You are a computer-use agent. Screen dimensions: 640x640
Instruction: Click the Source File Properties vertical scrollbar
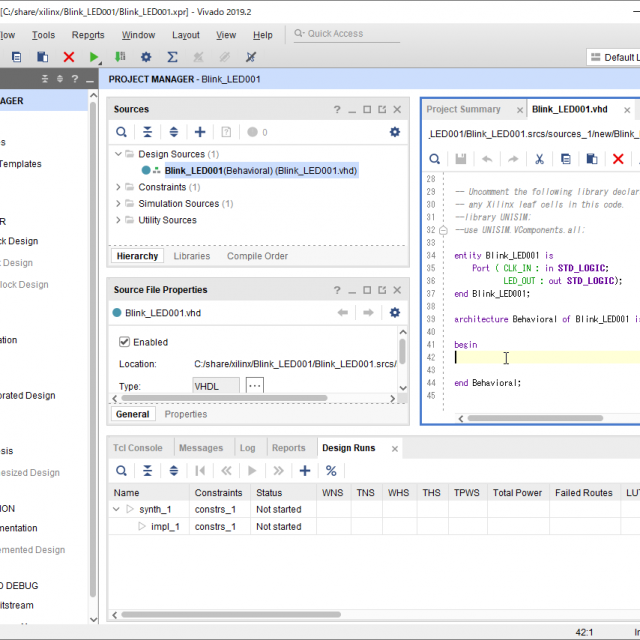click(x=402, y=350)
